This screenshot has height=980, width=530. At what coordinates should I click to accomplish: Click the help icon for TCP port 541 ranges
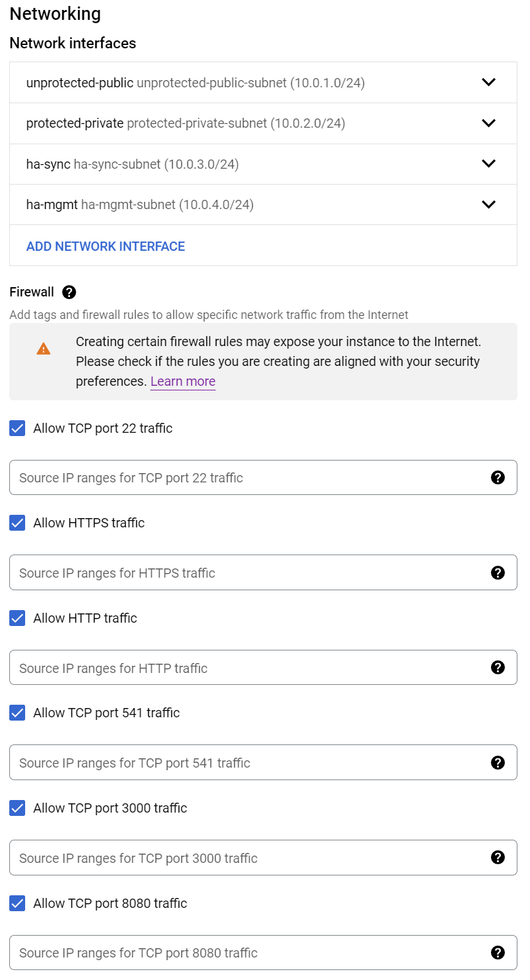pyautogui.click(x=498, y=762)
